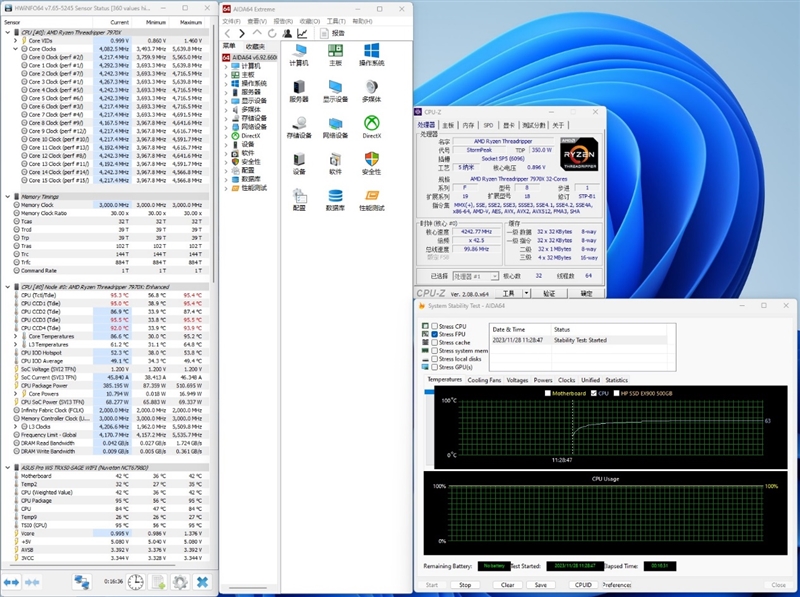Click the Clear button in Stability Test
This screenshot has height=597, width=800.
pyautogui.click(x=507, y=585)
